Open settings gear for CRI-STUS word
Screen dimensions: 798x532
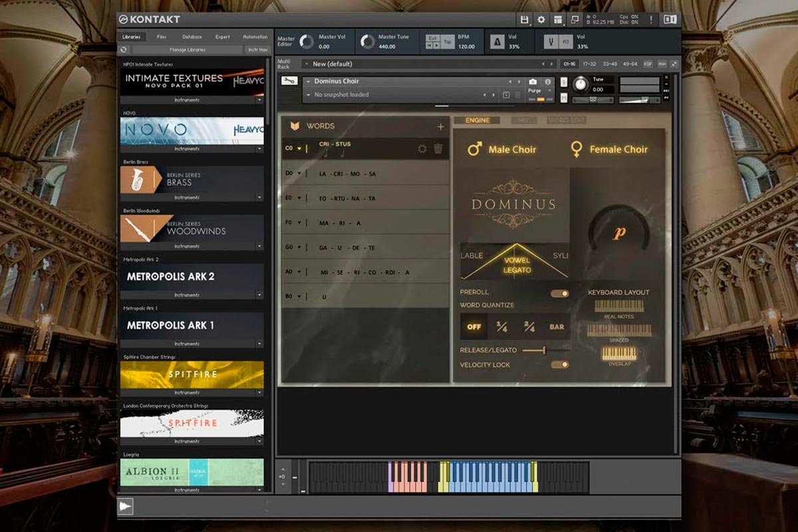click(x=422, y=149)
